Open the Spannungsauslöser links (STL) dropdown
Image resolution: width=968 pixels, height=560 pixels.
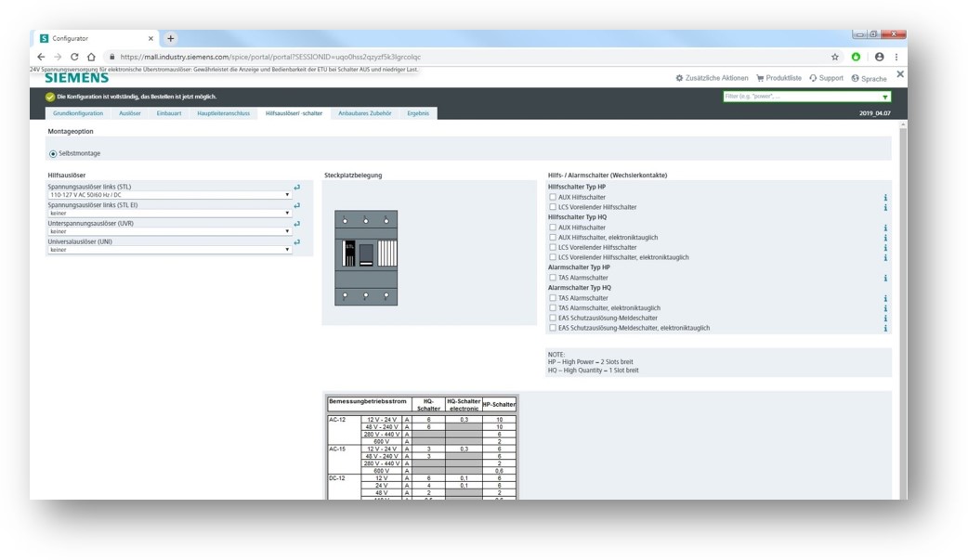(169, 195)
